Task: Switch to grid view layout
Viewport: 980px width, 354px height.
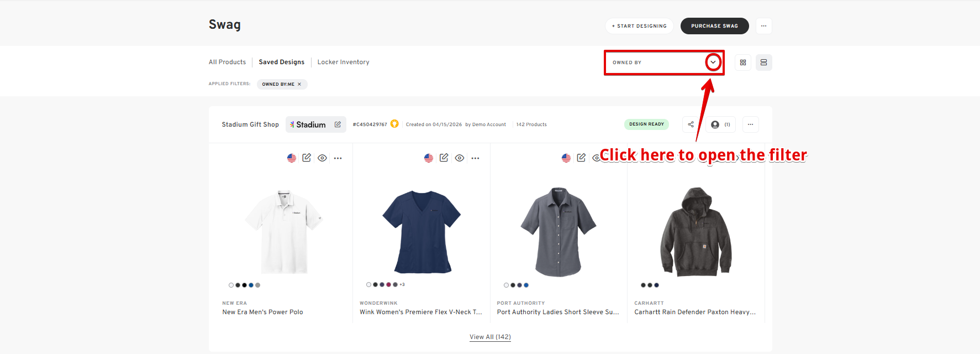Action: [x=743, y=63]
